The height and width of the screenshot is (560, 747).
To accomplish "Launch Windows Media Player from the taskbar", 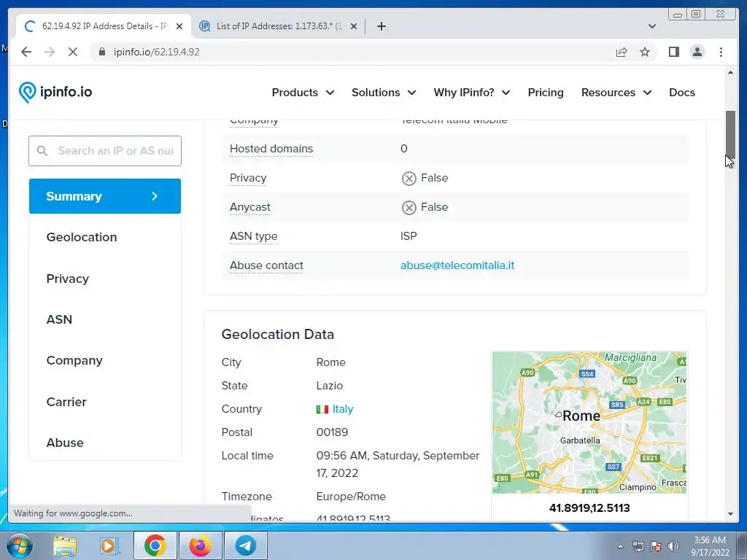I will point(108,545).
